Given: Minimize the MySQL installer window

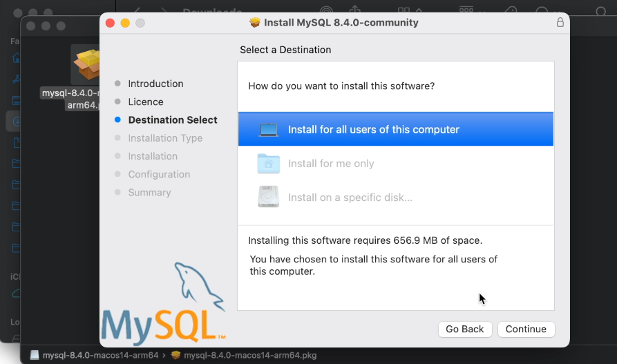Looking at the screenshot, I should point(125,23).
